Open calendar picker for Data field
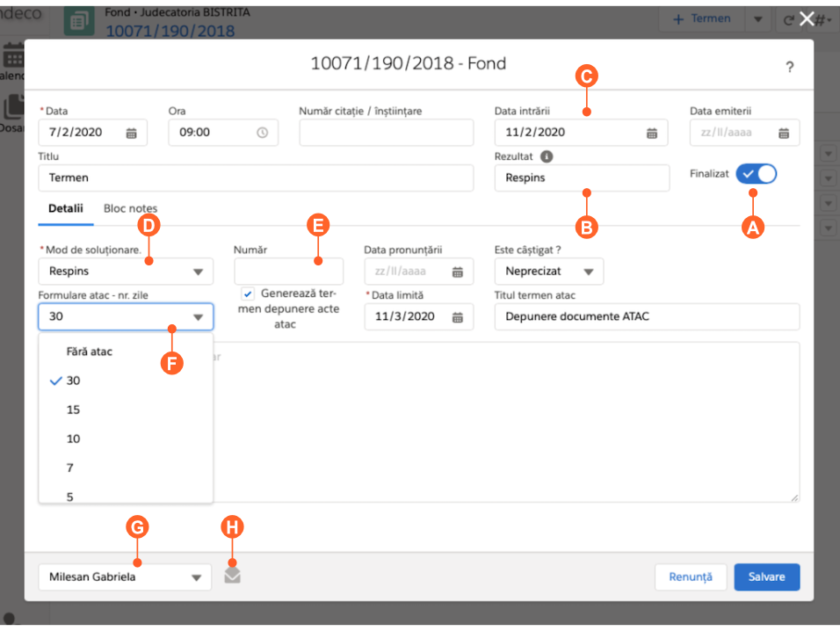The width and height of the screenshot is (840, 631). coord(131,133)
